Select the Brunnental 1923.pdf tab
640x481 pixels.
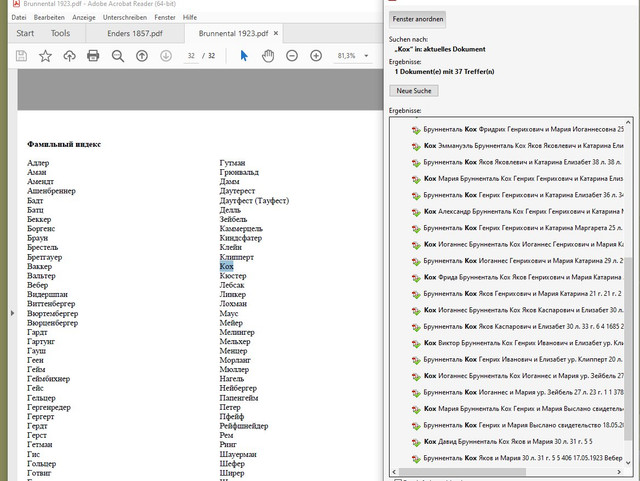tap(233, 33)
